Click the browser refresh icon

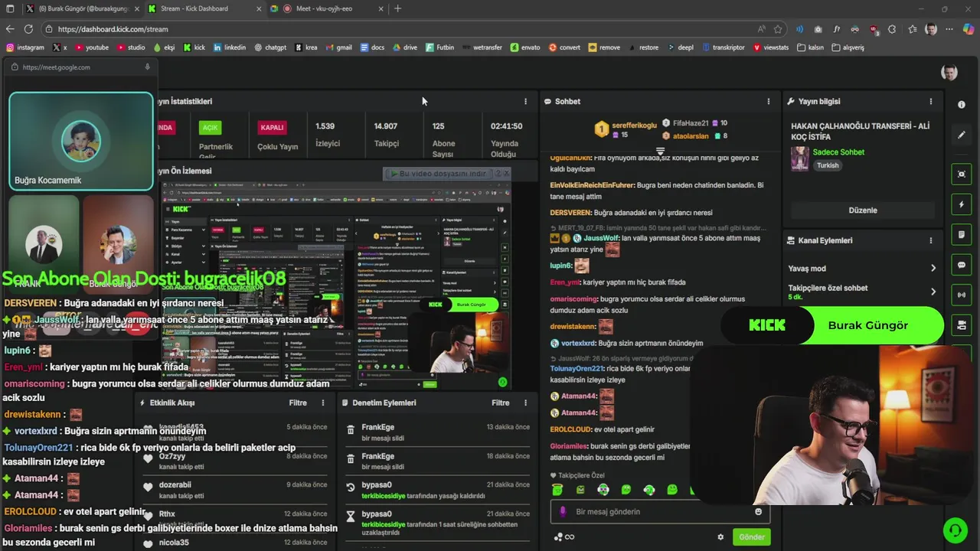click(x=28, y=29)
